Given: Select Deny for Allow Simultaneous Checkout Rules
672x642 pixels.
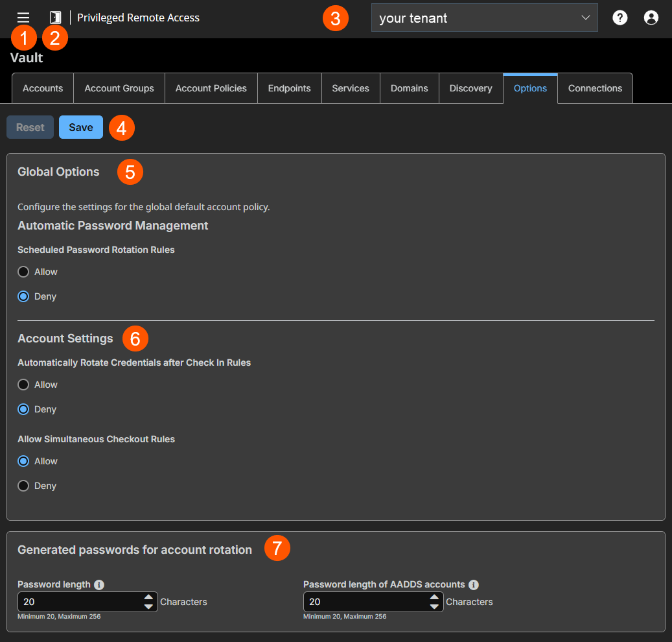Looking at the screenshot, I should 23,486.
